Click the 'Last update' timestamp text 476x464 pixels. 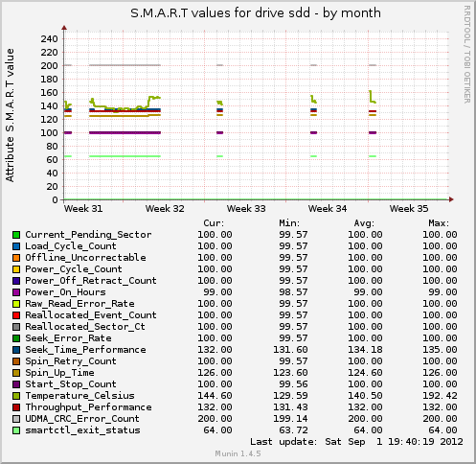click(356, 442)
